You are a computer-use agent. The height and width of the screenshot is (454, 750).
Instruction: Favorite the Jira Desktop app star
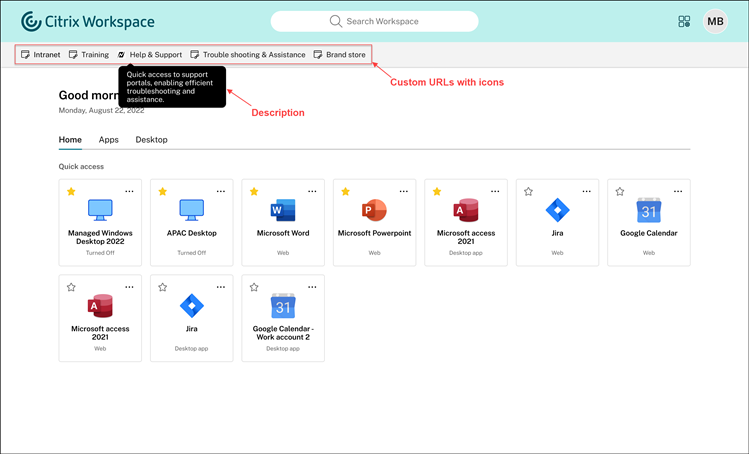pos(163,288)
